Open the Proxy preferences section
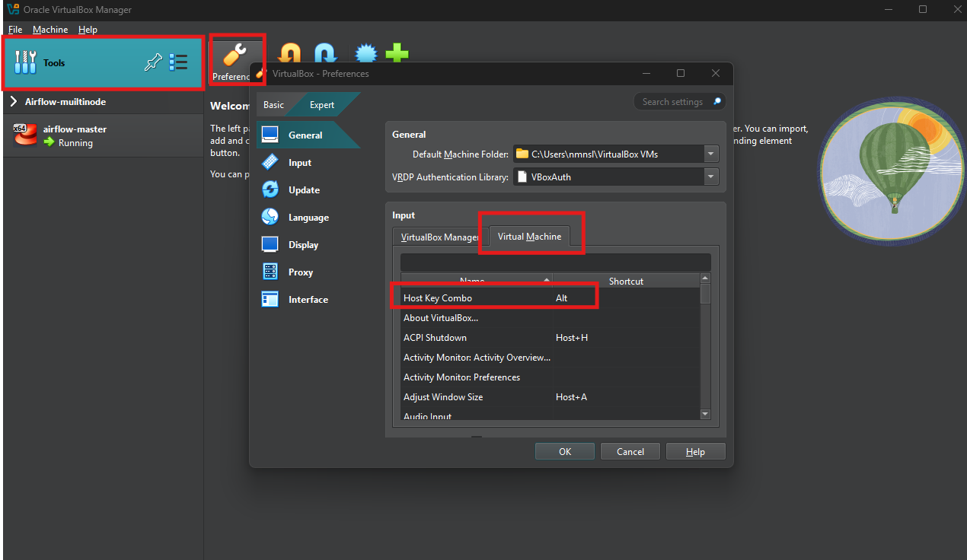Image resolution: width=967 pixels, height=560 pixels. click(301, 272)
